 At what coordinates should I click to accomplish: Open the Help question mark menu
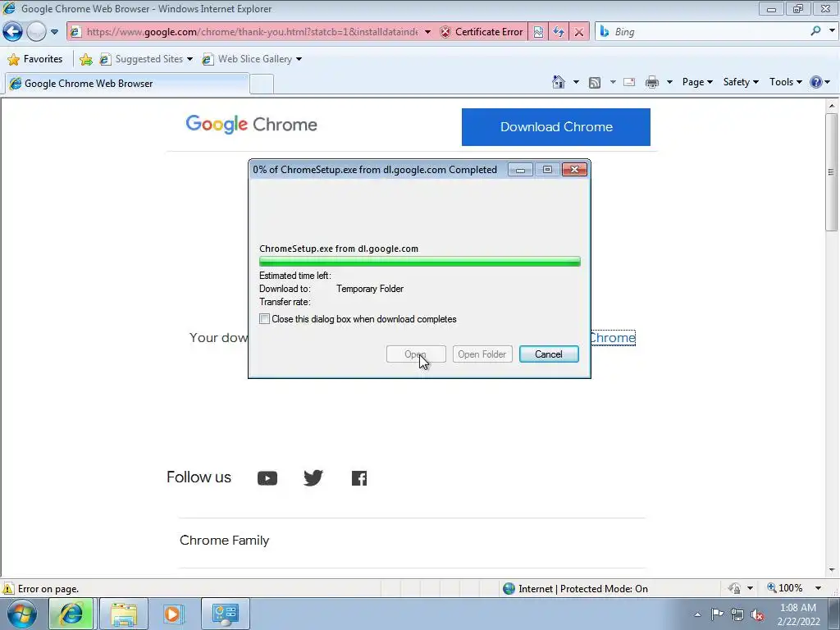click(819, 82)
